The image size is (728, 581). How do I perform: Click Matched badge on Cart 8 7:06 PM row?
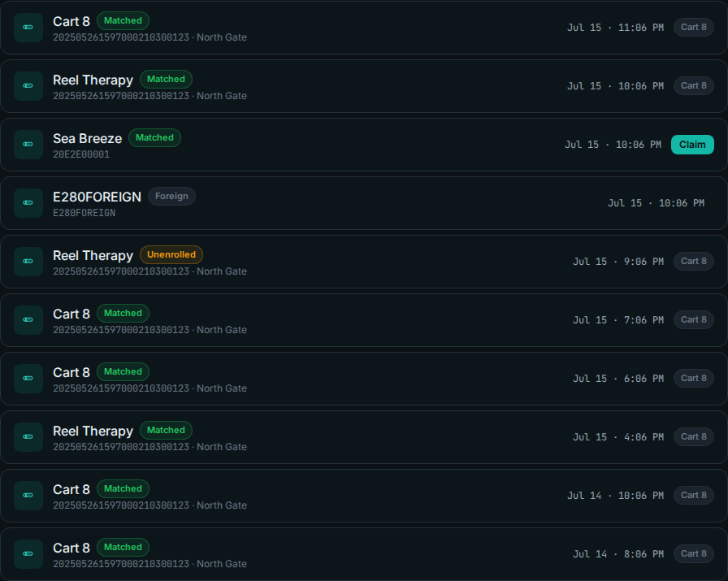coord(123,314)
